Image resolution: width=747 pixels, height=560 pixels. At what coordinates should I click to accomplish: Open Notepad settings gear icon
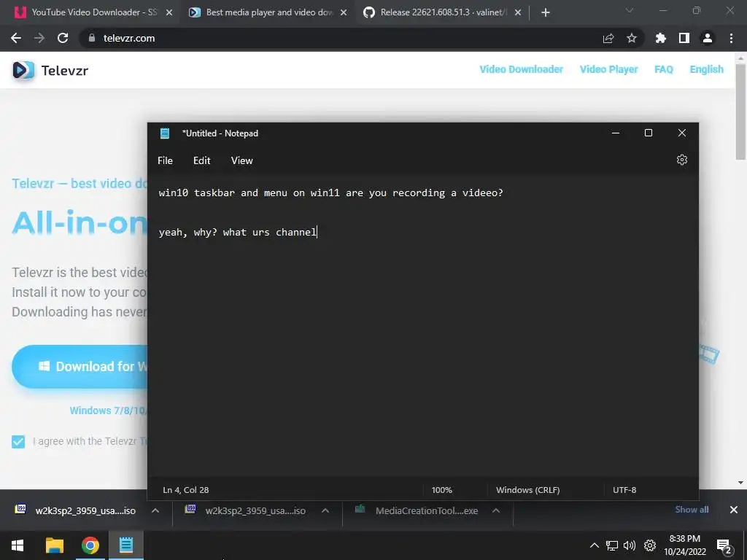click(x=682, y=160)
